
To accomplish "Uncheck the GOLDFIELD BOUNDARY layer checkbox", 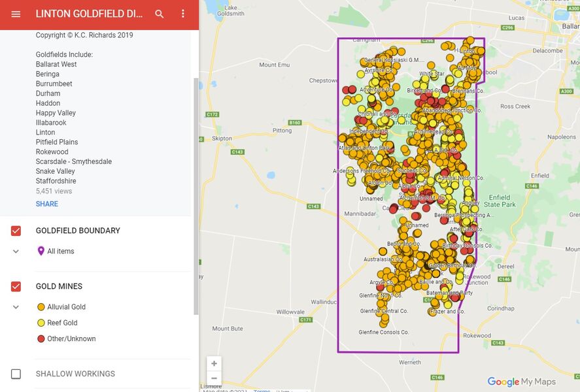I will [x=16, y=231].
